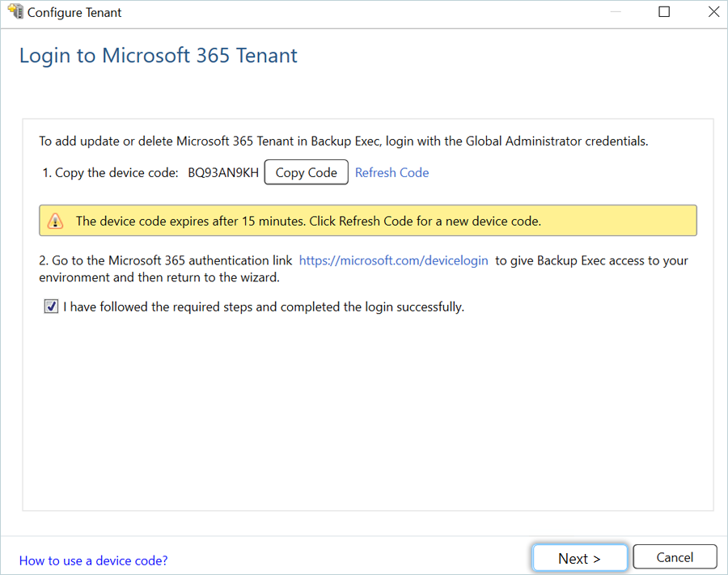Open 'How to use a device code?' help

[94, 560]
